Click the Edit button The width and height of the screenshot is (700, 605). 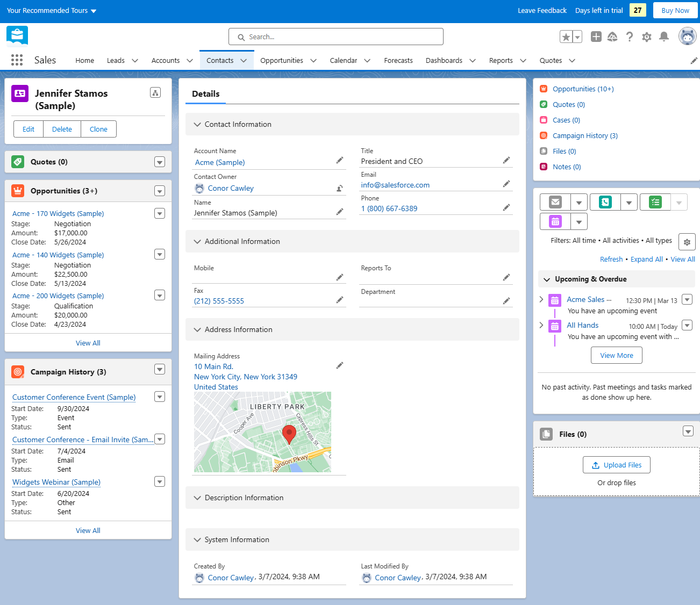click(x=28, y=129)
